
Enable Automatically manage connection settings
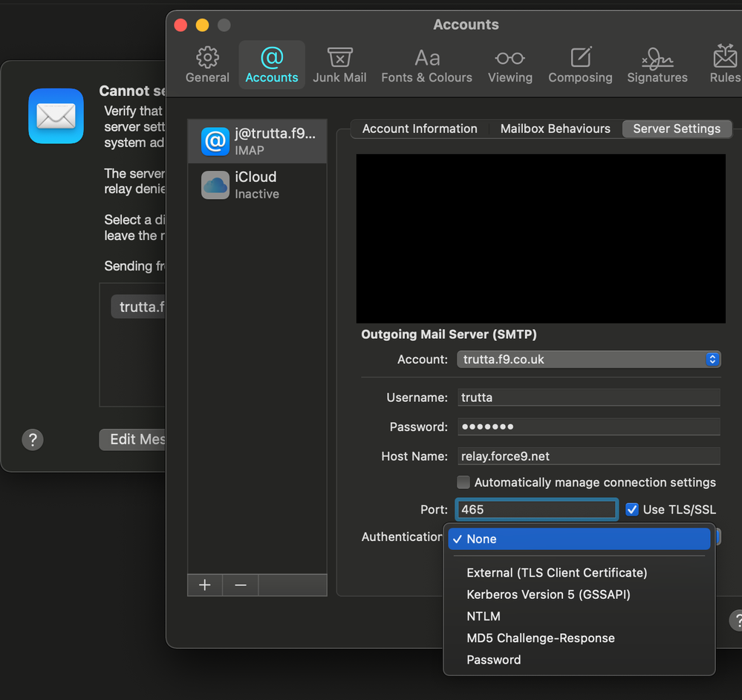click(463, 482)
